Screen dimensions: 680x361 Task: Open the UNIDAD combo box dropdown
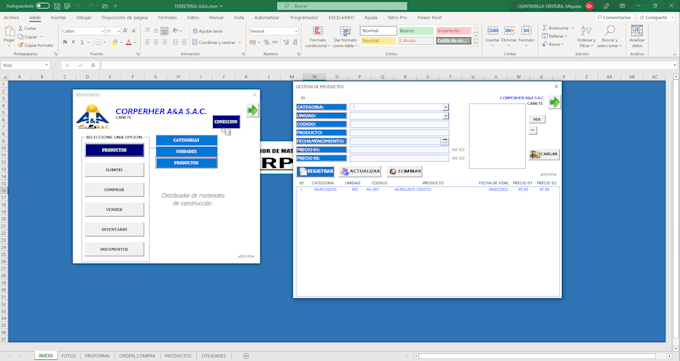click(x=445, y=116)
